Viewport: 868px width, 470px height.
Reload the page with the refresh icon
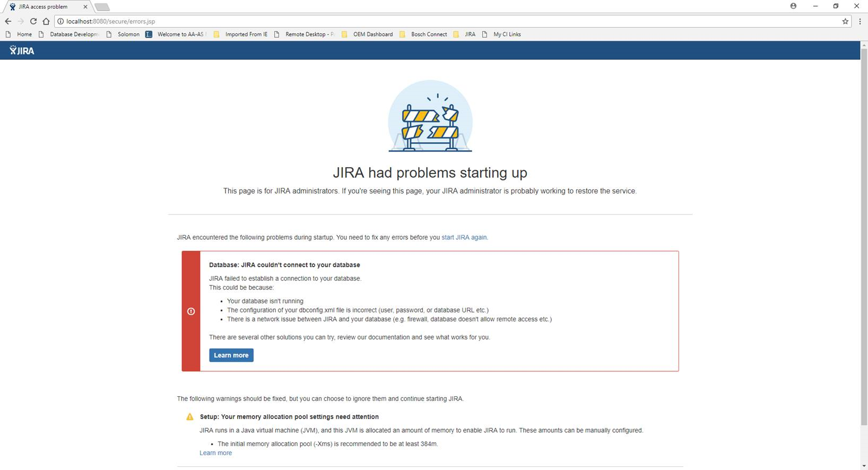pos(33,21)
